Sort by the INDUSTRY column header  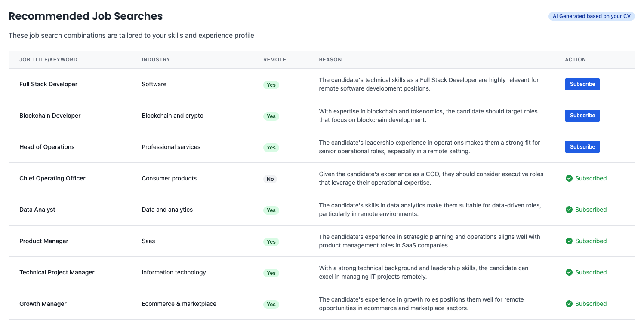pos(156,59)
